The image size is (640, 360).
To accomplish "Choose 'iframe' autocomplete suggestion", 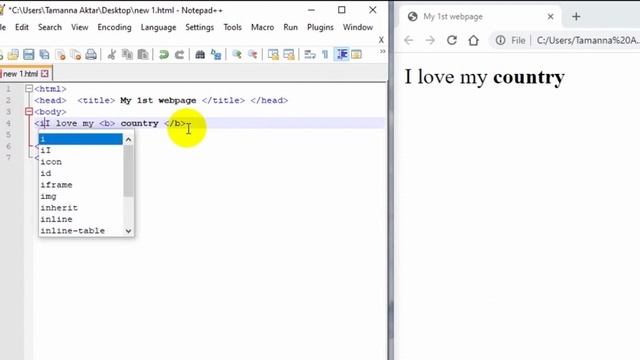I will point(80,185).
